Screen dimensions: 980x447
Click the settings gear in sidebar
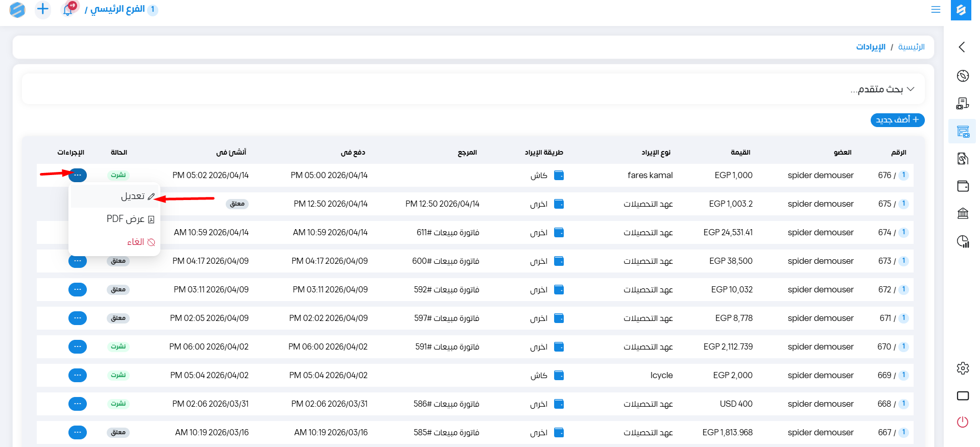click(963, 368)
